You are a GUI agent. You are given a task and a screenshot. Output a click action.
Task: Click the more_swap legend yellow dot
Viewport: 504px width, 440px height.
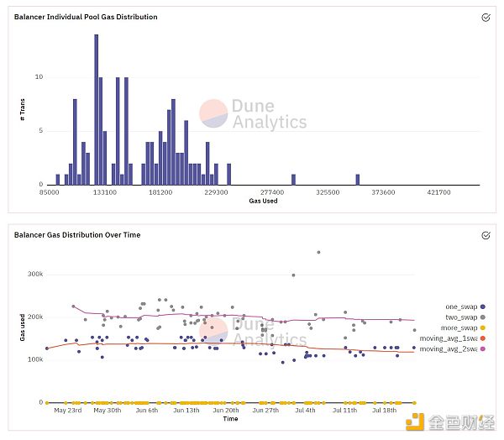point(483,327)
